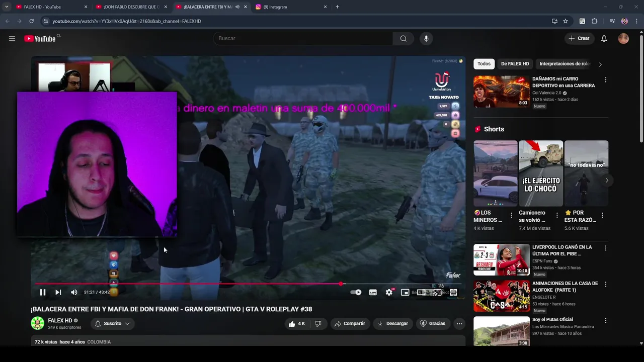The image size is (644, 362).
Task: Open options for LIVERPOOL LO GANÓ video
Action: pos(605,248)
